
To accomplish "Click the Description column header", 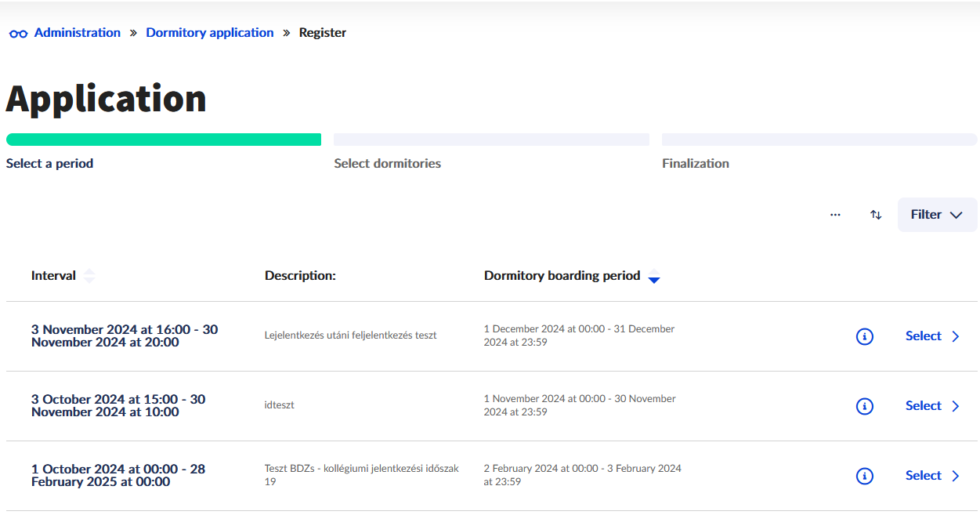I will tap(300, 276).
